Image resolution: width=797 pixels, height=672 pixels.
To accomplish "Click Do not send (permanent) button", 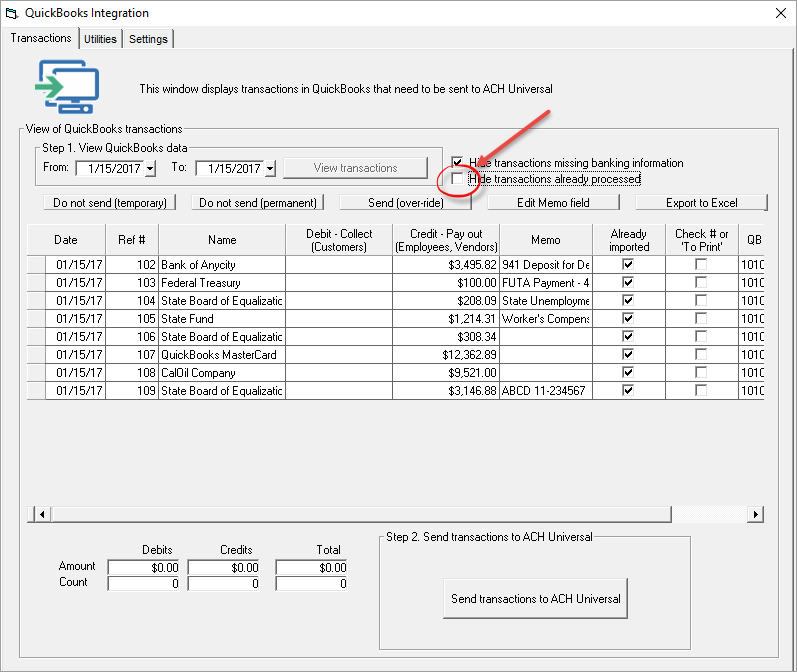I will (x=258, y=203).
